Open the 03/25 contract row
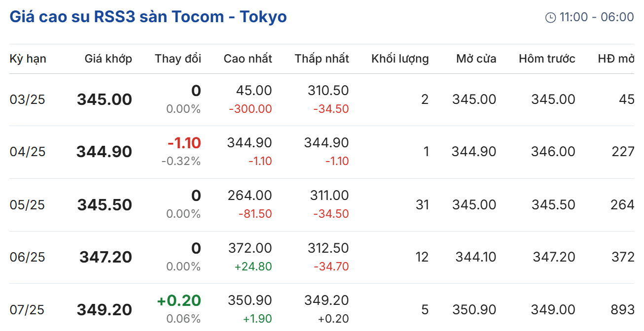The image size is (644, 331). [x=27, y=100]
